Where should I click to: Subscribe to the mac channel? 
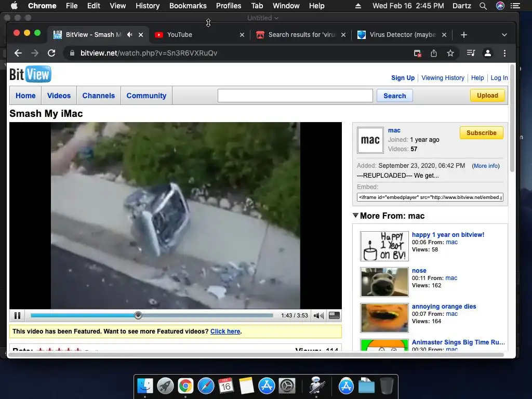tap(482, 132)
